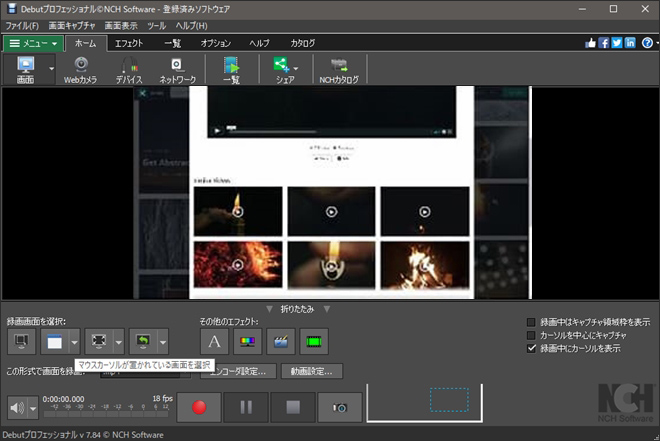This screenshot has height=441, width=660.
Task: Click the dotted capture region preview box
Action: [x=449, y=400]
